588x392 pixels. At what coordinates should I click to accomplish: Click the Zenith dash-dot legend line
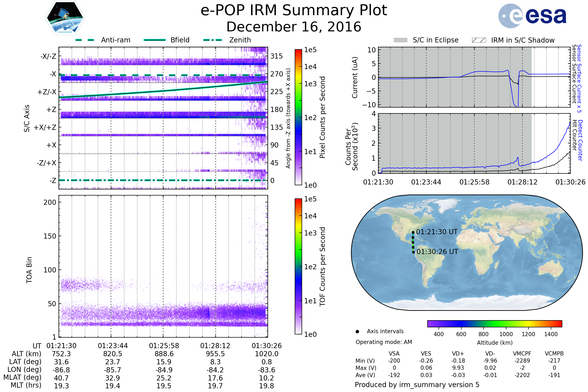click(212, 40)
